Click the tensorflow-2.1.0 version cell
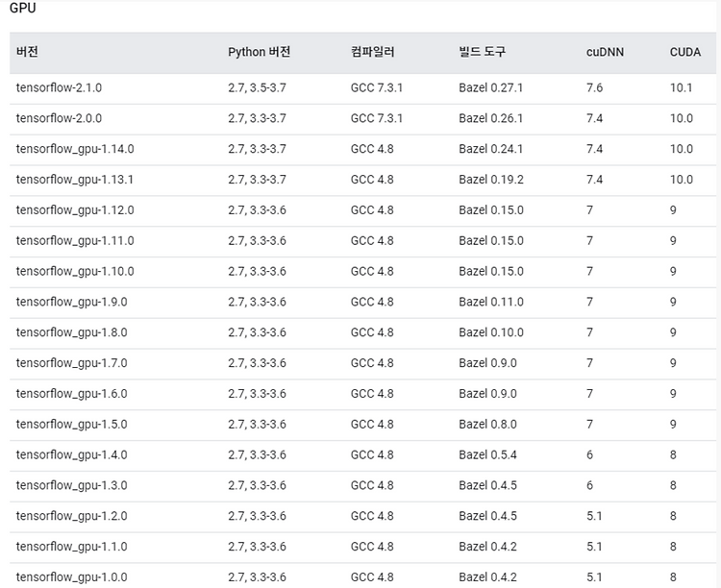Image resolution: width=721 pixels, height=588 pixels. pos(59,87)
